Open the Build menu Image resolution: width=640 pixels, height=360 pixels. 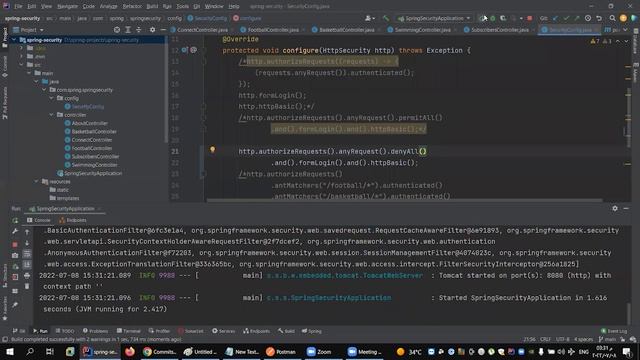[x=152, y=6]
